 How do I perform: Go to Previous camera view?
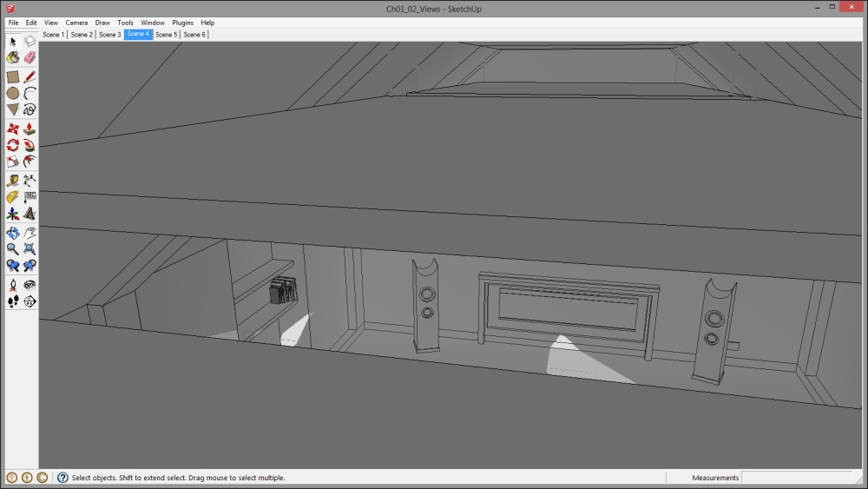(x=13, y=266)
